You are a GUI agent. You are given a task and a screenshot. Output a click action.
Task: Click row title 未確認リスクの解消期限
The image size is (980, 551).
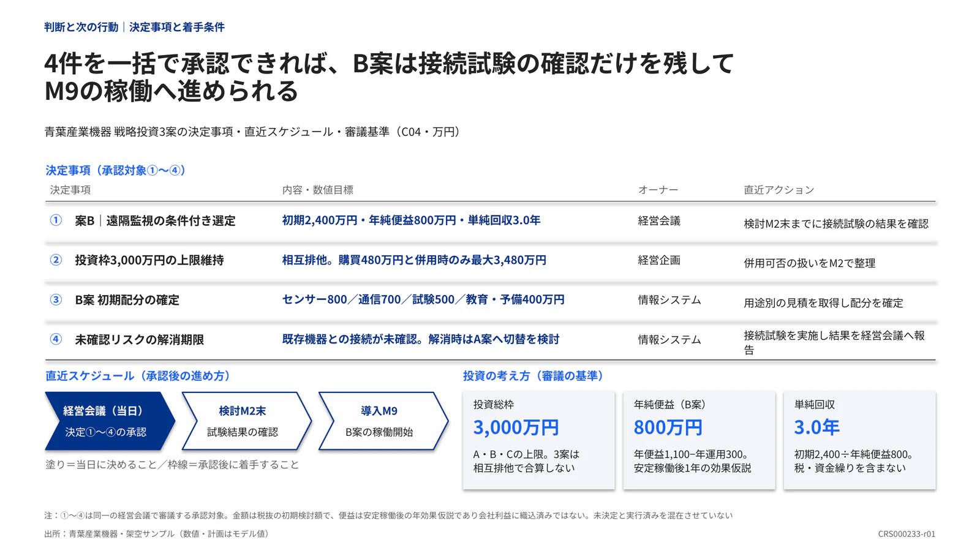(x=139, y=340)
